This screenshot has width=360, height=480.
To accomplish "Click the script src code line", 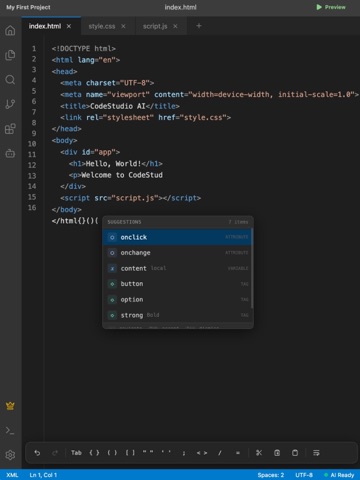I will click(131, 198).
